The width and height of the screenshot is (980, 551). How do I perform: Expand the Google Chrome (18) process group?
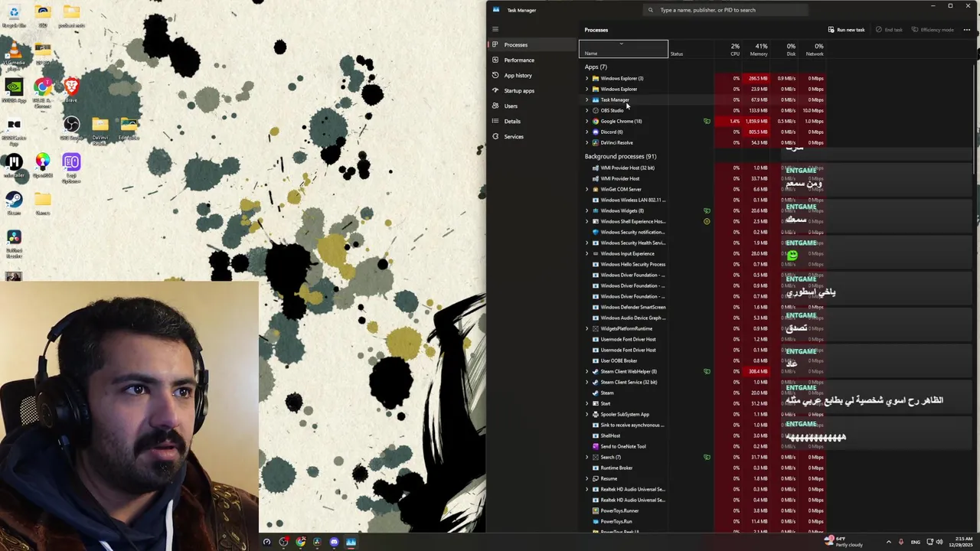[x=586, y=121]
